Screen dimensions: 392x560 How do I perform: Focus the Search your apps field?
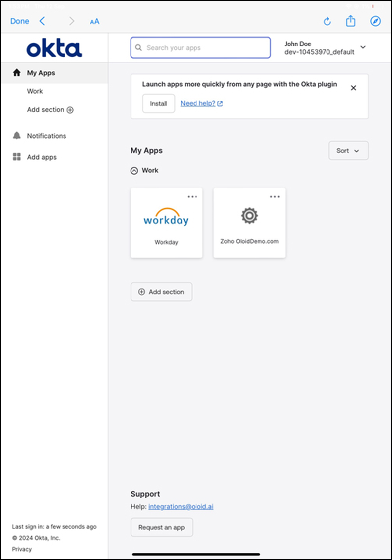(x=200, y=48)
